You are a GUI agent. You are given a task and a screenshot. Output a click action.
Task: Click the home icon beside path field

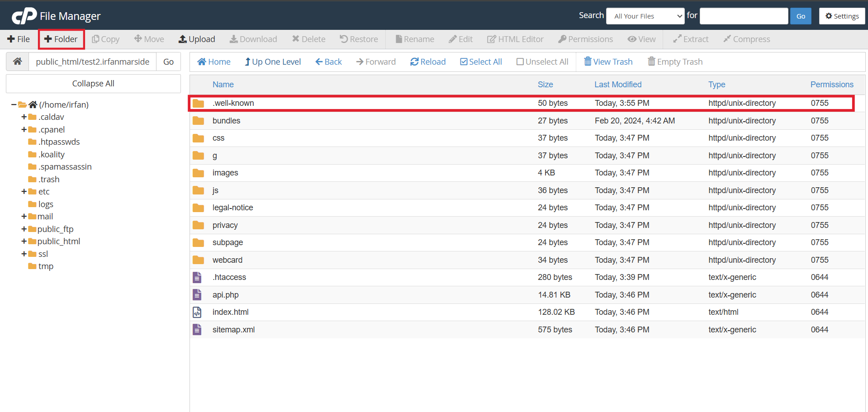18,62
